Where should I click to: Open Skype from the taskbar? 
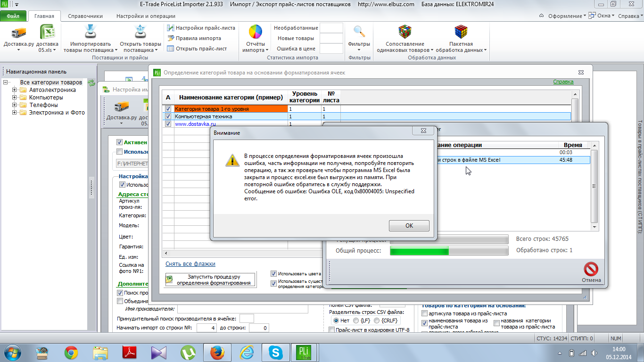(275, 352)
